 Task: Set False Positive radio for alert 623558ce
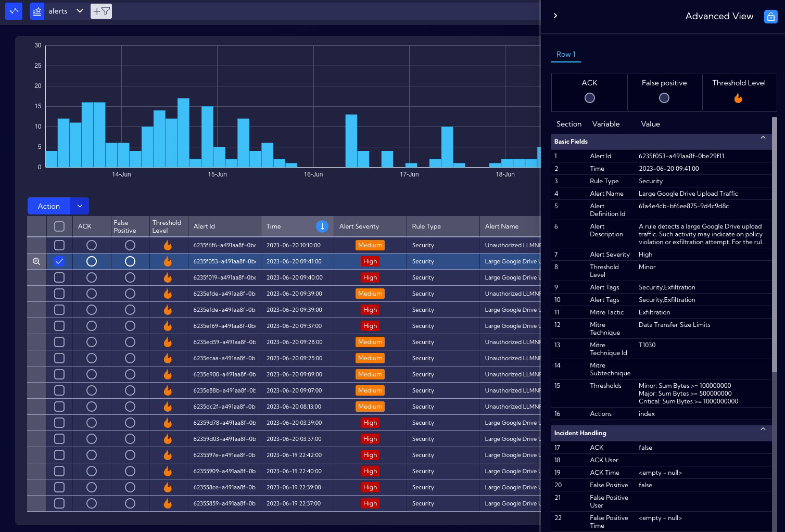[x=130, y=487]
